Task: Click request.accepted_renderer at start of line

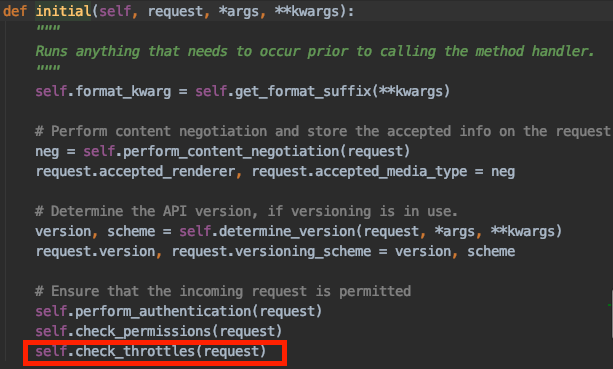Action: click(135, 171)
